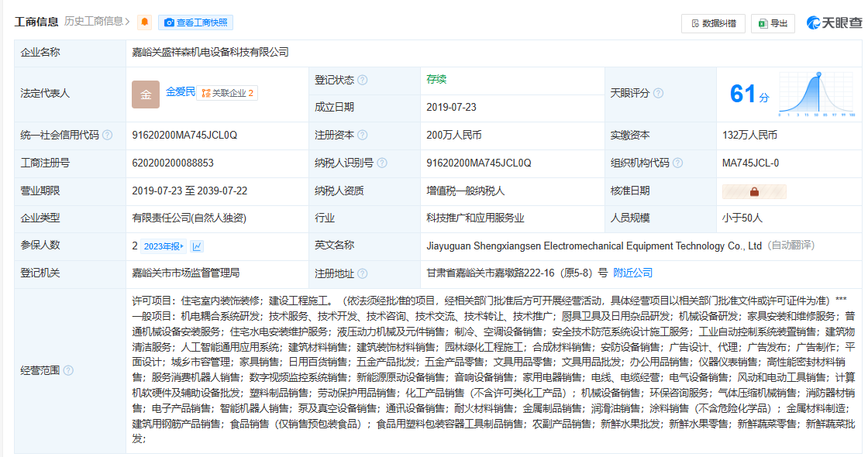The width and height of the screenshot is (868, 457).
Task: Click business term 2019-07-23 至 2039-07-22
Action: pyautogui.click(x=189, y=191)
